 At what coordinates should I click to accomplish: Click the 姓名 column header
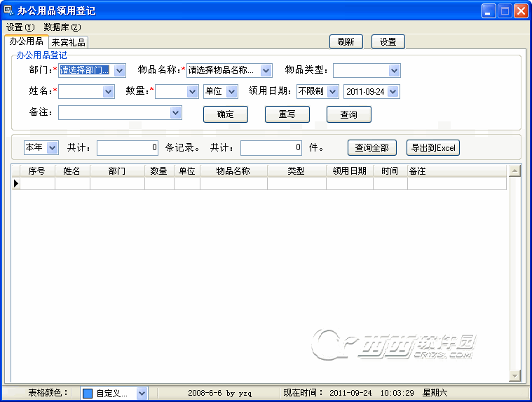[72, 171]
